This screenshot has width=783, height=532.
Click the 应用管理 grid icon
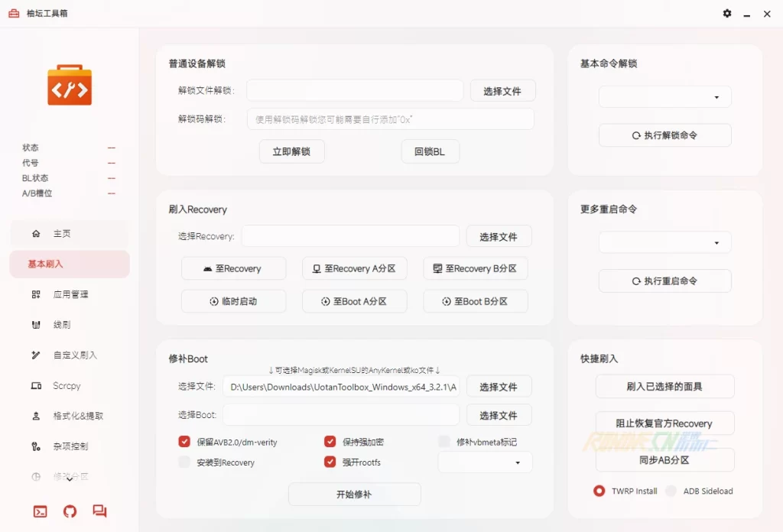[36, 294]
